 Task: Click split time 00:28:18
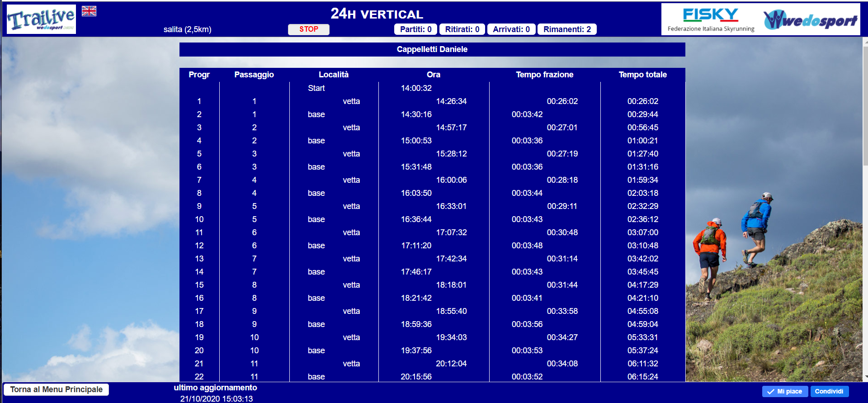(x=562, y=180)
